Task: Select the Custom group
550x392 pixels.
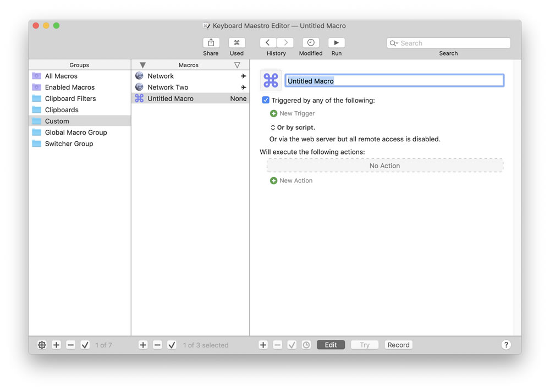Action: pyautogui.click(x=80, y=121)
